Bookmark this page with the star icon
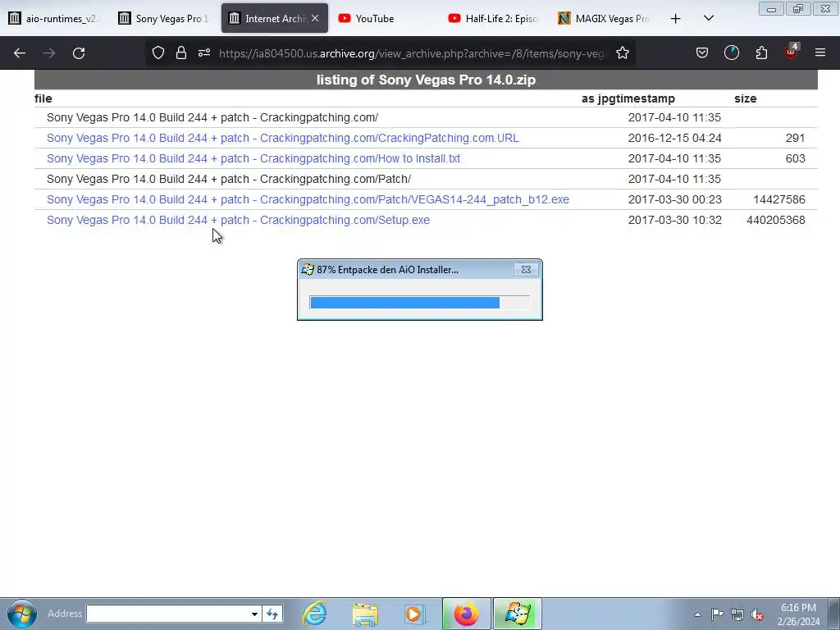Image resolution: width=840 pixels, height=630 pixels. (x=623, y=52)
